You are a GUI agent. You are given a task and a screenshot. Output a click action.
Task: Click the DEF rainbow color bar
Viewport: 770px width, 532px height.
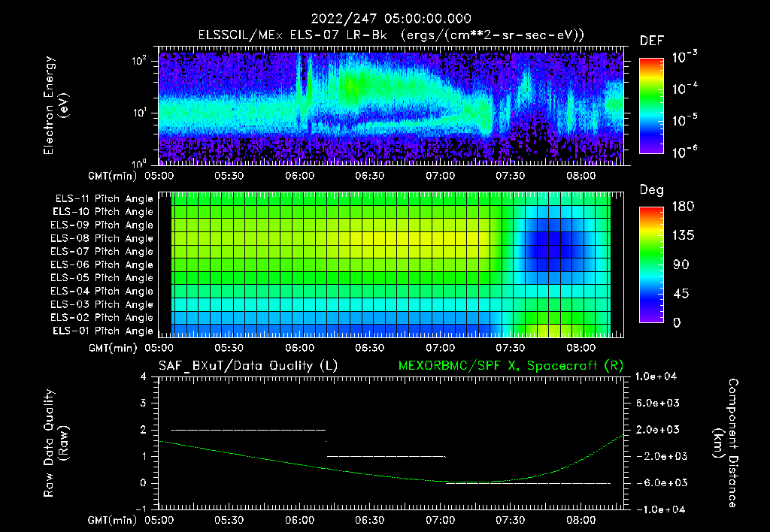coord(651,106)
